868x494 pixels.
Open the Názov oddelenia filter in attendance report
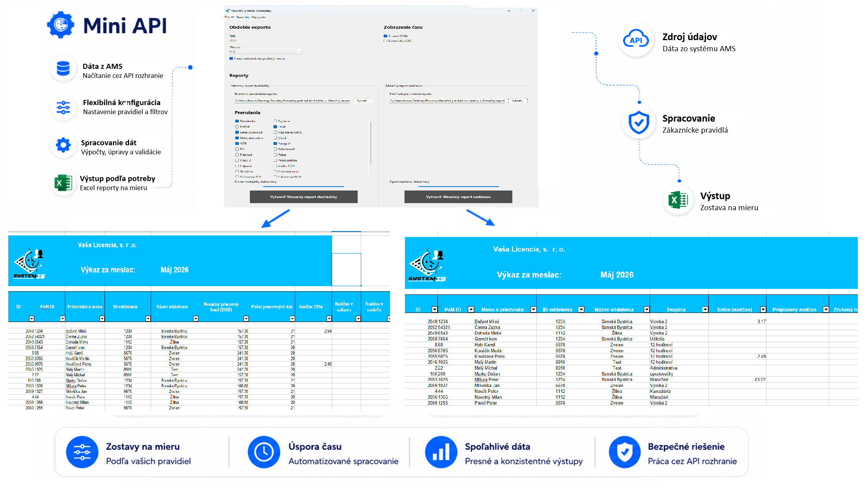196,318
